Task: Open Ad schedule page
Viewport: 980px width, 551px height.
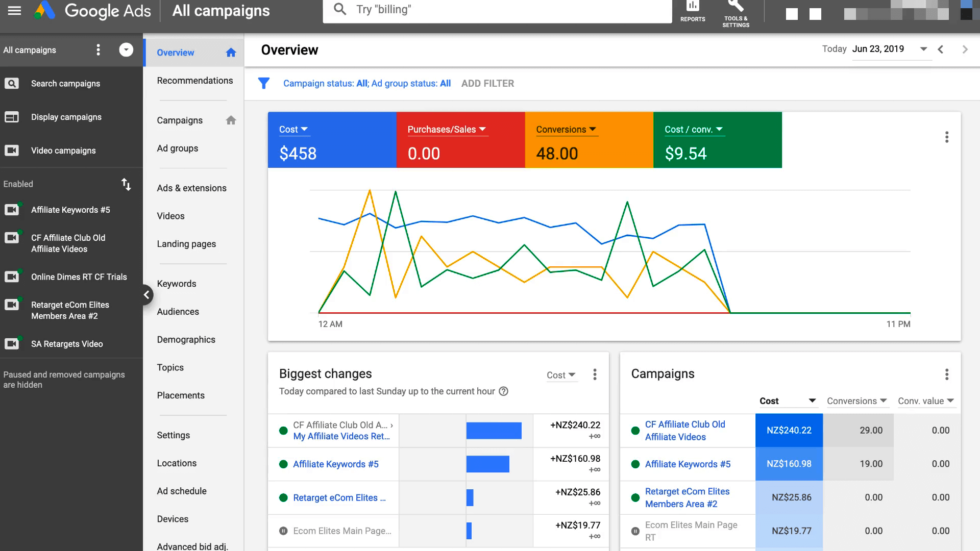Action: point(182,491)
